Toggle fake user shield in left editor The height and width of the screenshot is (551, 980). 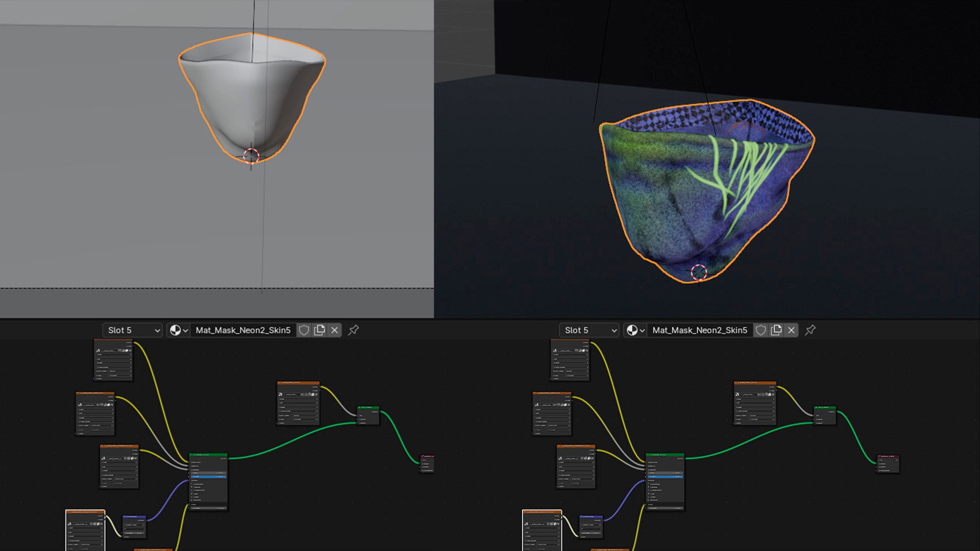coord(304,330)
